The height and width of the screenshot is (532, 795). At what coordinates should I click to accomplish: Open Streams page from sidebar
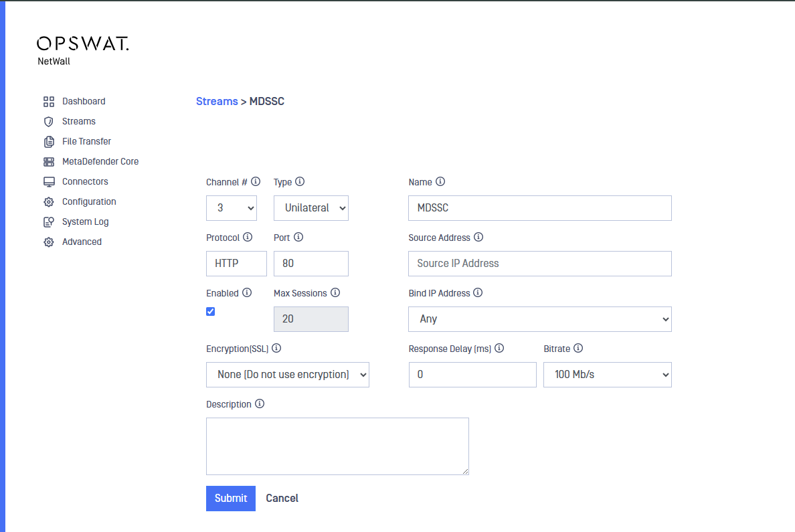(78, 122)
